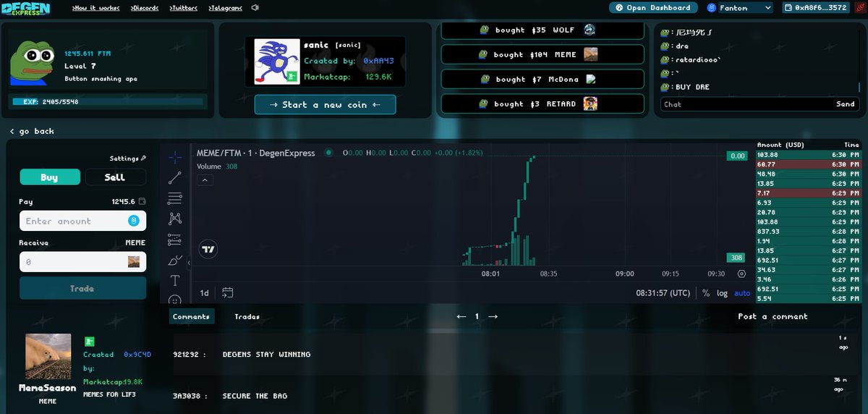This screenshot has width=868, height=414.
Task: Send the chat message
Action: pos(846,104)
